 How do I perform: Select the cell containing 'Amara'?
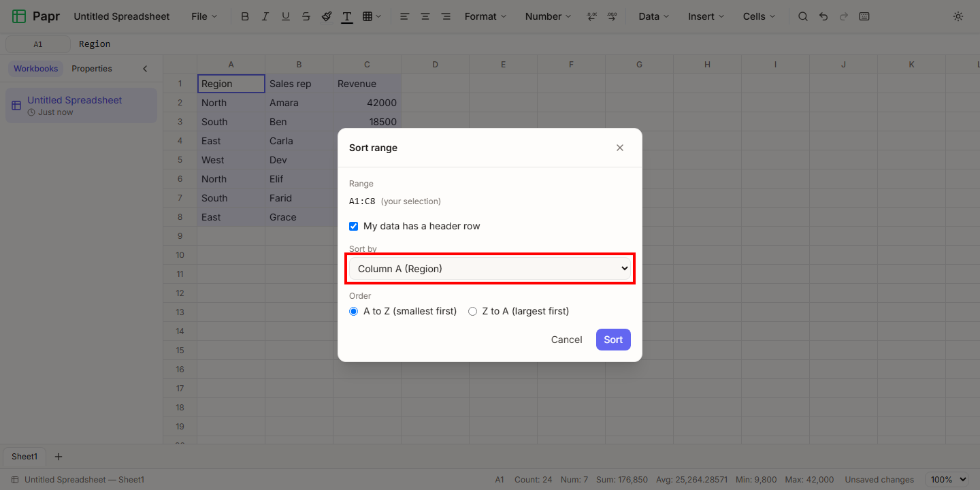299,103
